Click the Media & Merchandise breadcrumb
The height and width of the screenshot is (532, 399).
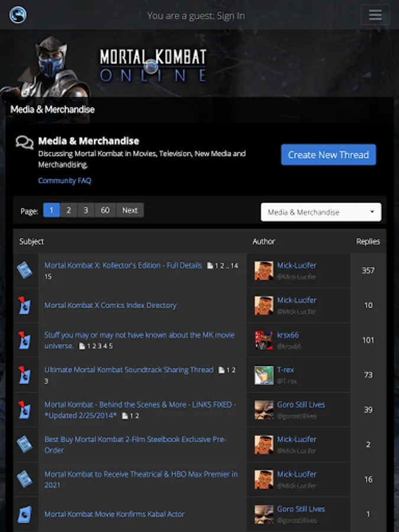[52, 109]
